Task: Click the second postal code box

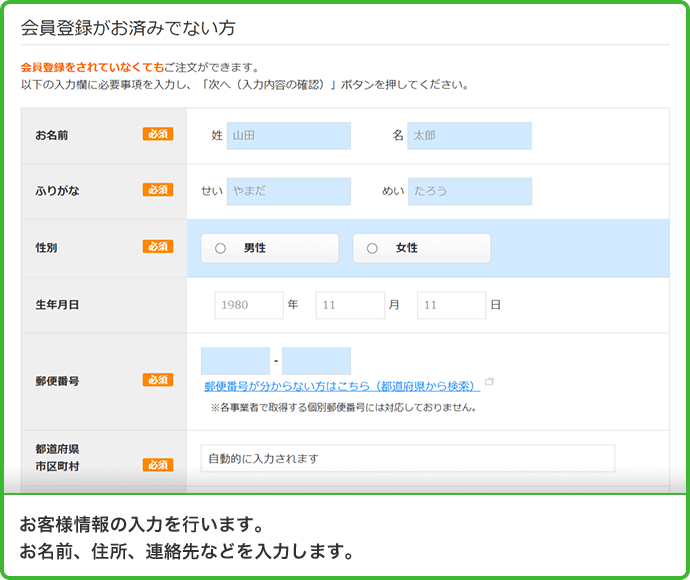Action: (x=316, y=361)
